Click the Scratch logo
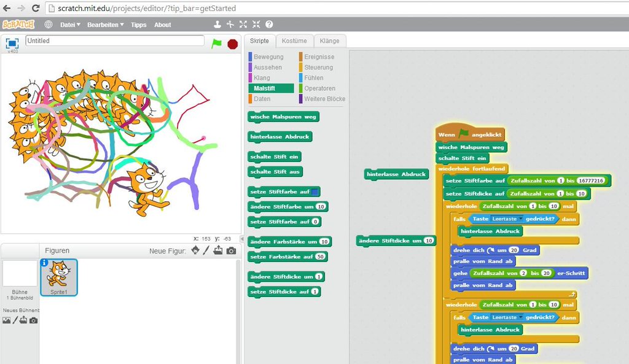Viewport: 629px width, 364px height. click(x=18, y=25)
